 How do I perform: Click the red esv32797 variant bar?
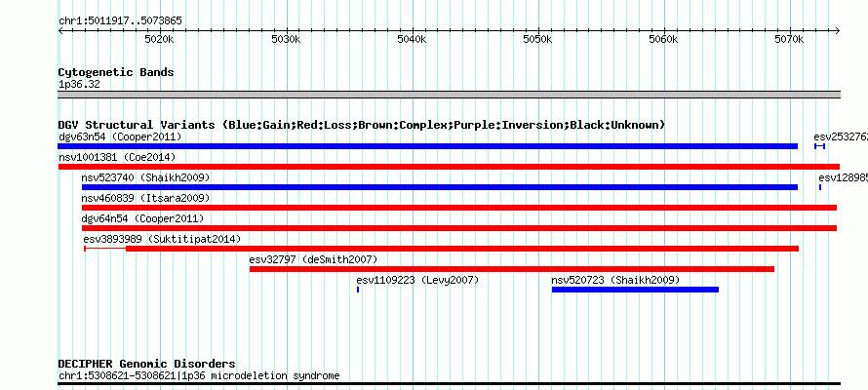[512, 269]
